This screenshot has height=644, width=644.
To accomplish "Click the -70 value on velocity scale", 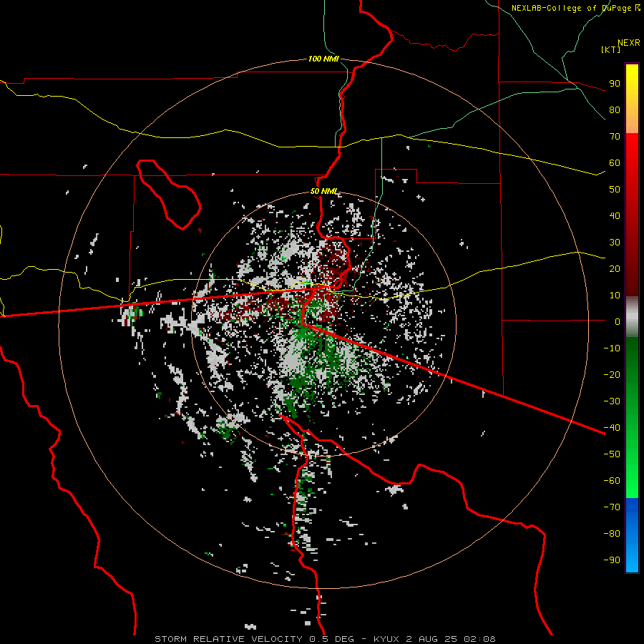I will pyautogui.click(x=612, y=507).
